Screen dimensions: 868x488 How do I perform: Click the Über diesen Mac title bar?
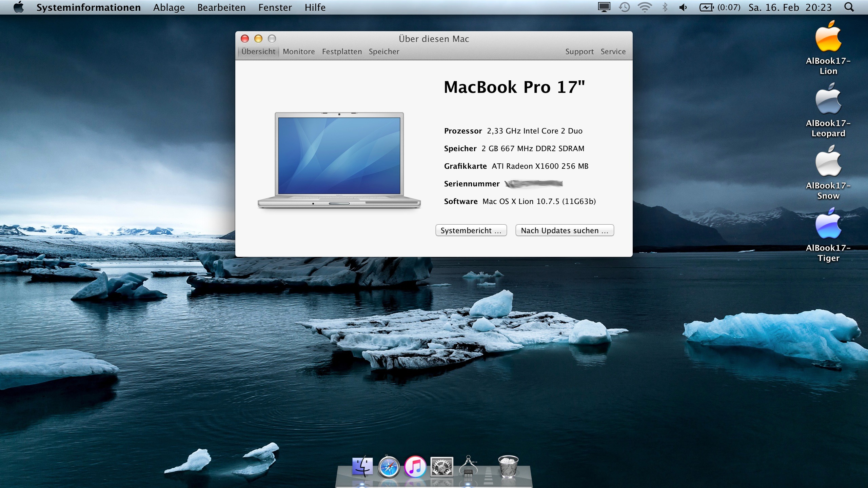tap(434, 39)
